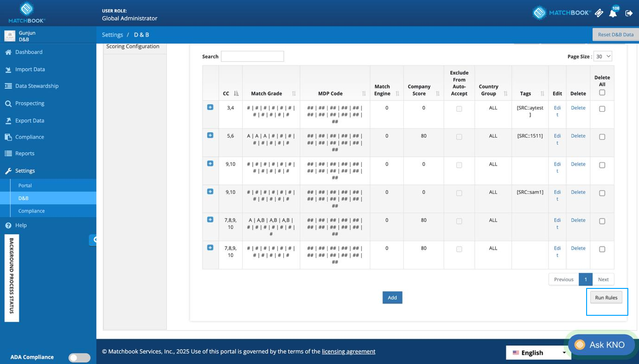
Task: Click the Reset D&B Data button
Action: (615, 35)
